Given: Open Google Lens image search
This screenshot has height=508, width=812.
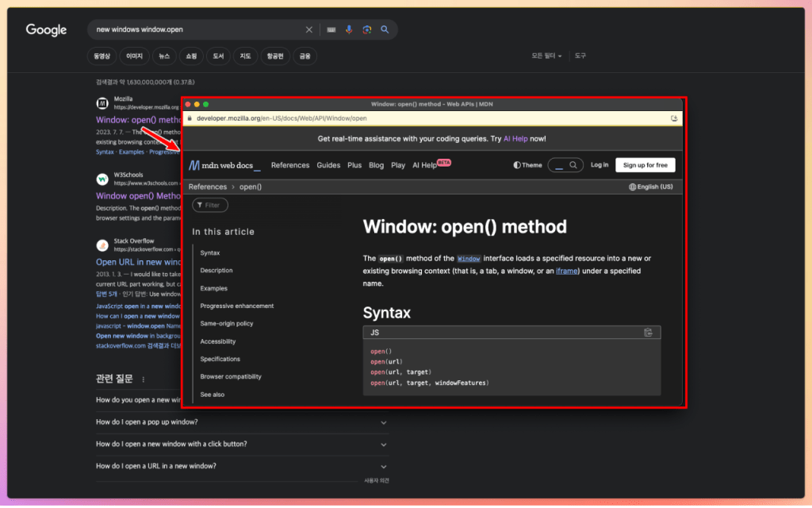Looking at the screenshot, I should pyautogui.click(x=366, y=30).
